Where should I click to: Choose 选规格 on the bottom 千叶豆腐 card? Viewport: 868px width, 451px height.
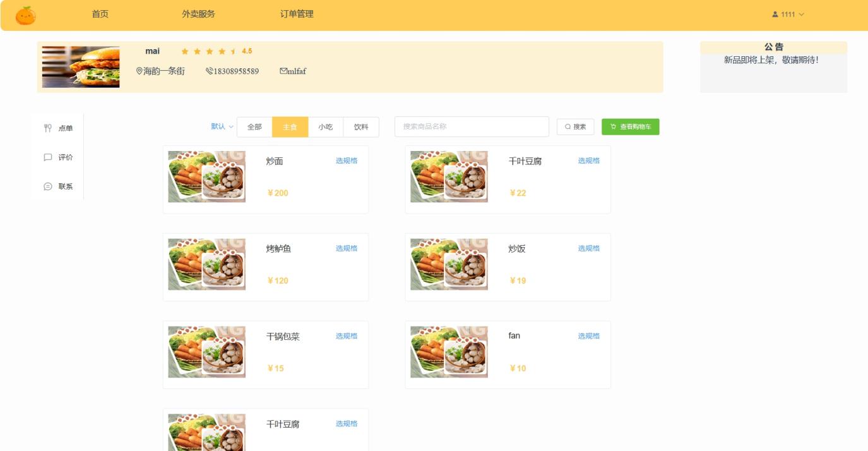click(x=347, y=424)
